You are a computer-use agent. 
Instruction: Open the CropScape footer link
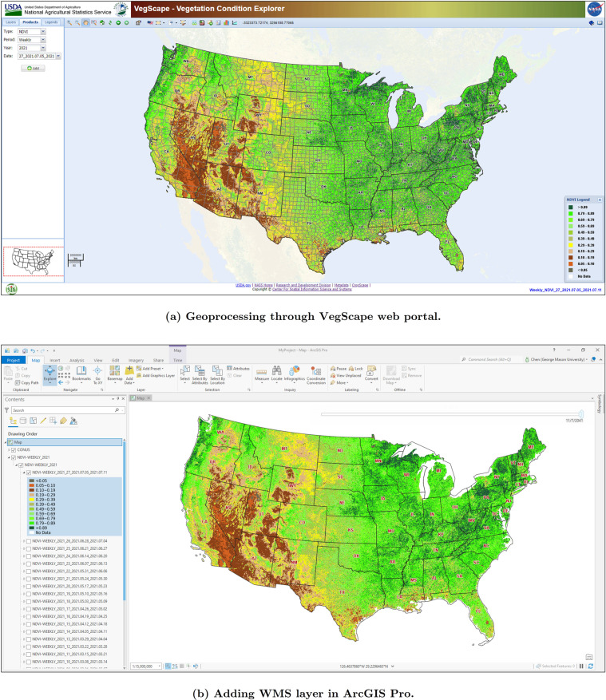tap(360, 285)
